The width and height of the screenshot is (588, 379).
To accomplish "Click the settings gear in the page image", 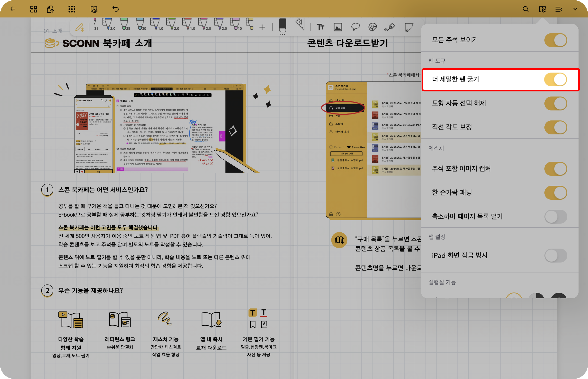I will [331, 214].
